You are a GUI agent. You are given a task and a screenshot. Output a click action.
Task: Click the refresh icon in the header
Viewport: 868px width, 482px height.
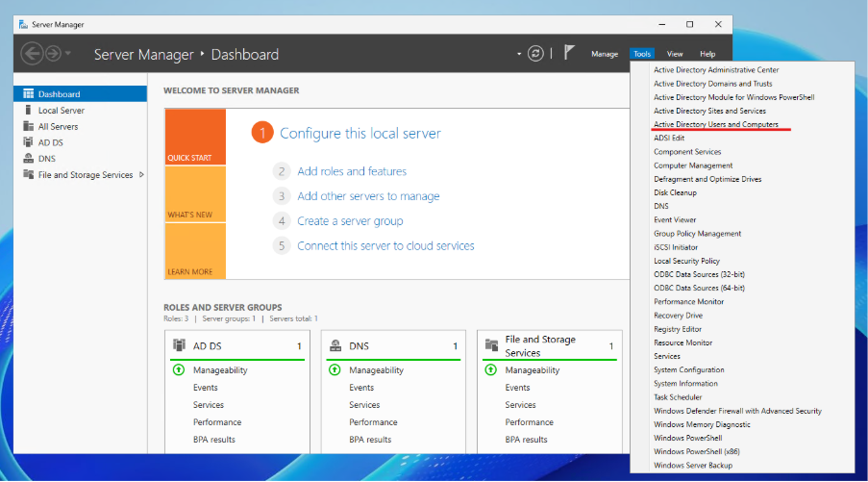coord(536,54)
